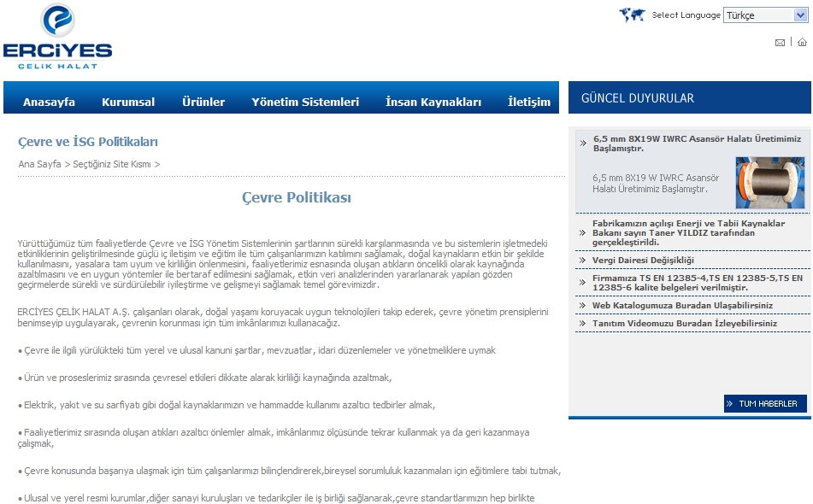
Task: Open the Select Language dropdown
Action: coord(766,15)
